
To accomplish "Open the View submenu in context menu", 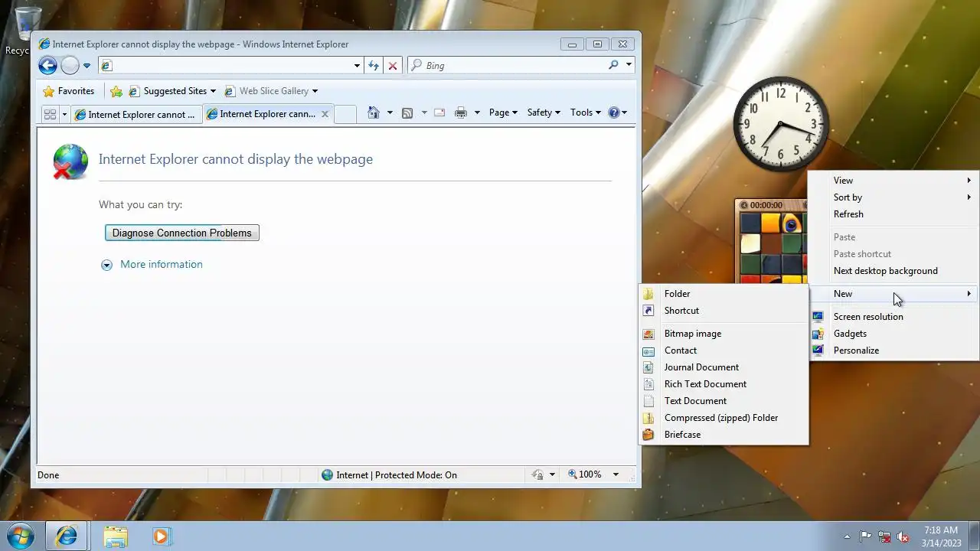I will 893,181.
